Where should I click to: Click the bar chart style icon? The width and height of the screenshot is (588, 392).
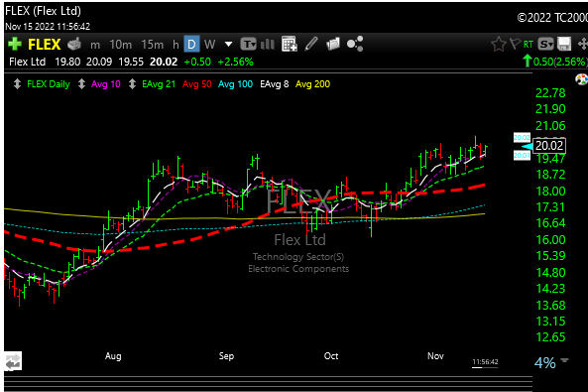[268, 45]
